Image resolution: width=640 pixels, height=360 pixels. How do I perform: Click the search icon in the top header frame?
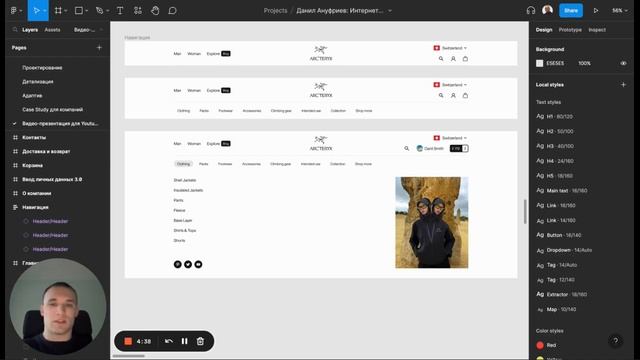(441, 59)
